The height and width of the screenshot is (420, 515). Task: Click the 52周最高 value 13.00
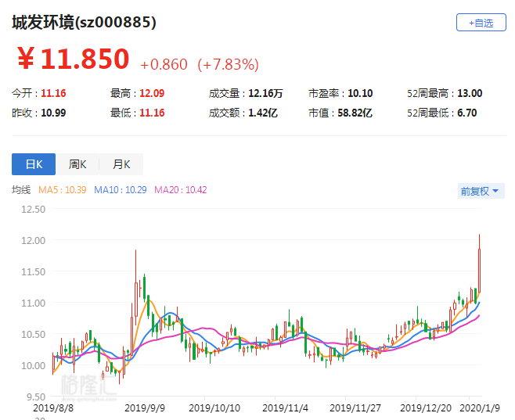470,93
